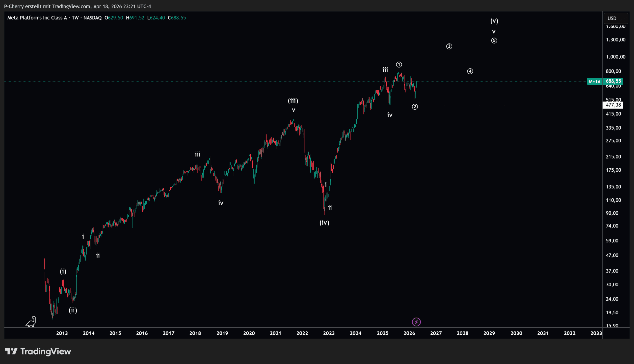
Task: Click the Meta Platforms Inc Class A title
Action: (37, 18)
